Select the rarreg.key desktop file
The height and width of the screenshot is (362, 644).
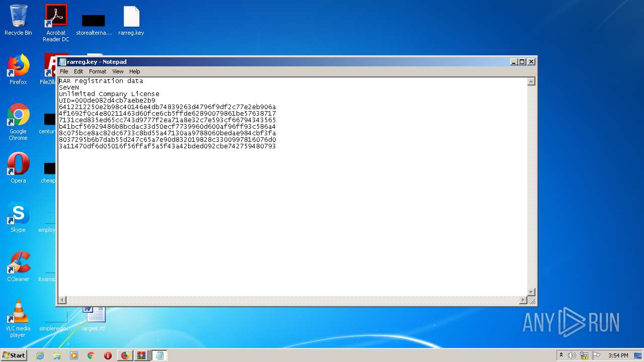tap(131, 21)
